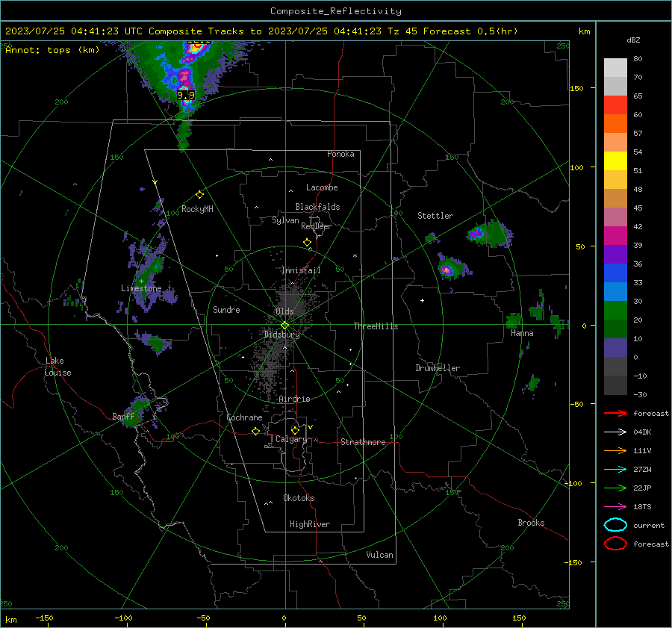
Task: Click the Blackfalds label
Action: [317, 207]
